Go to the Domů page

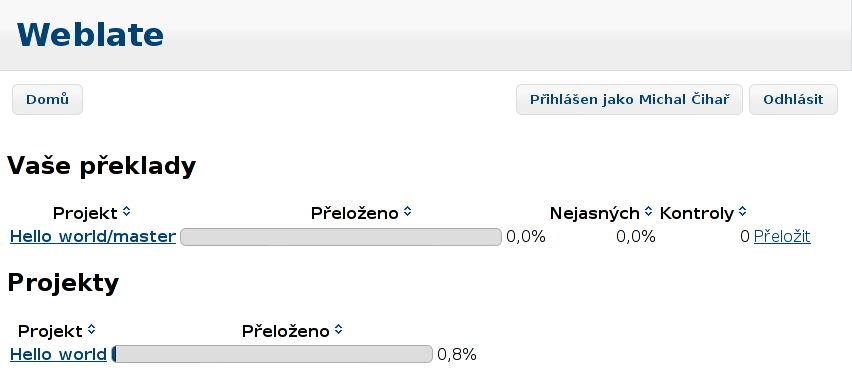click(47, 99)
